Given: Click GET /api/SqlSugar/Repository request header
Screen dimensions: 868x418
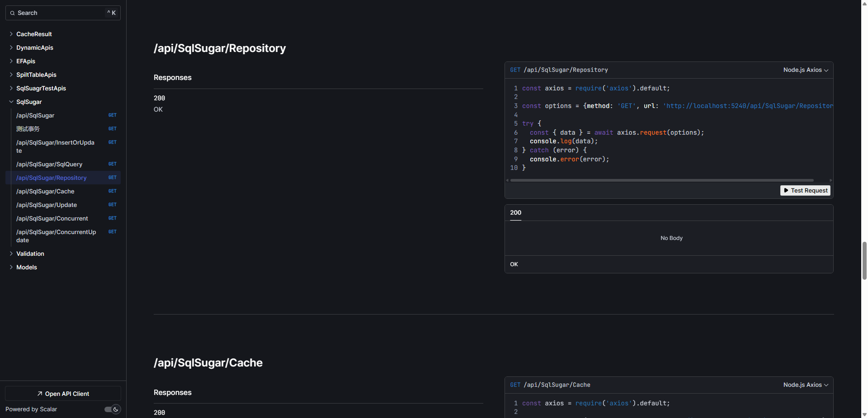Looking at the screenshot, I should [x=559, y=70].
